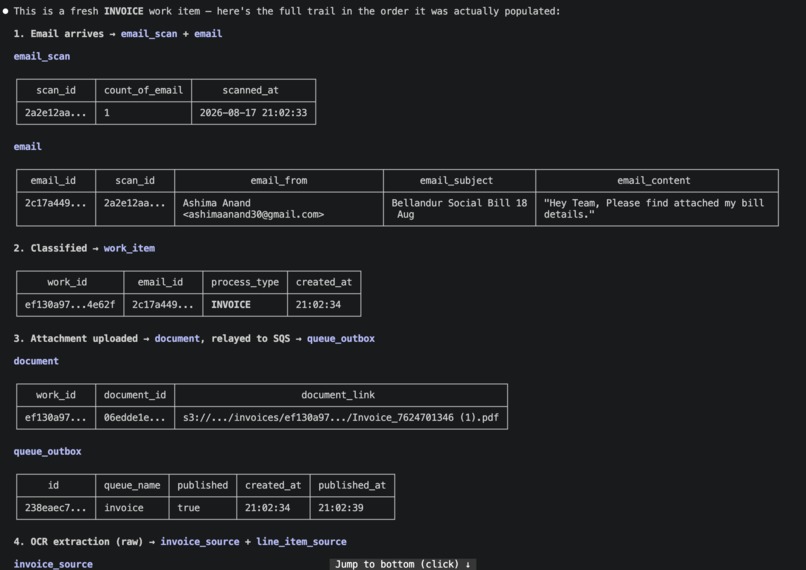This screenshot has height=570, width=806.
Task: Select the scanned_at column header
Action: 253,90
